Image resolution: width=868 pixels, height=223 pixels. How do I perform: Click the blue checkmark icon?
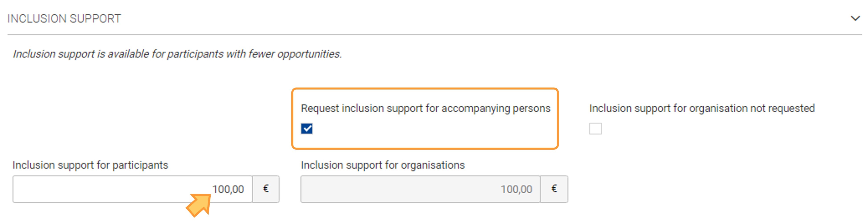click(307, 128)
